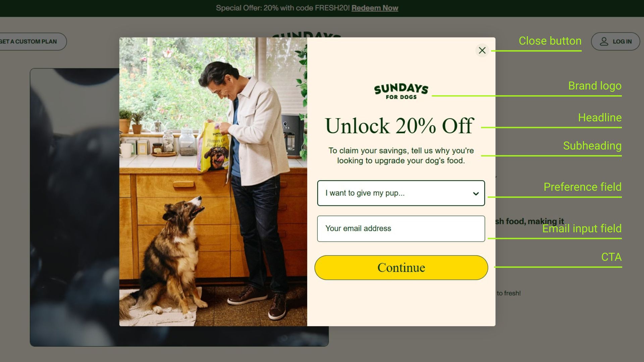Viewport: 644px width, 362px height.
Task: Click the "To claim your savings" subheading text
Action: 401,156
